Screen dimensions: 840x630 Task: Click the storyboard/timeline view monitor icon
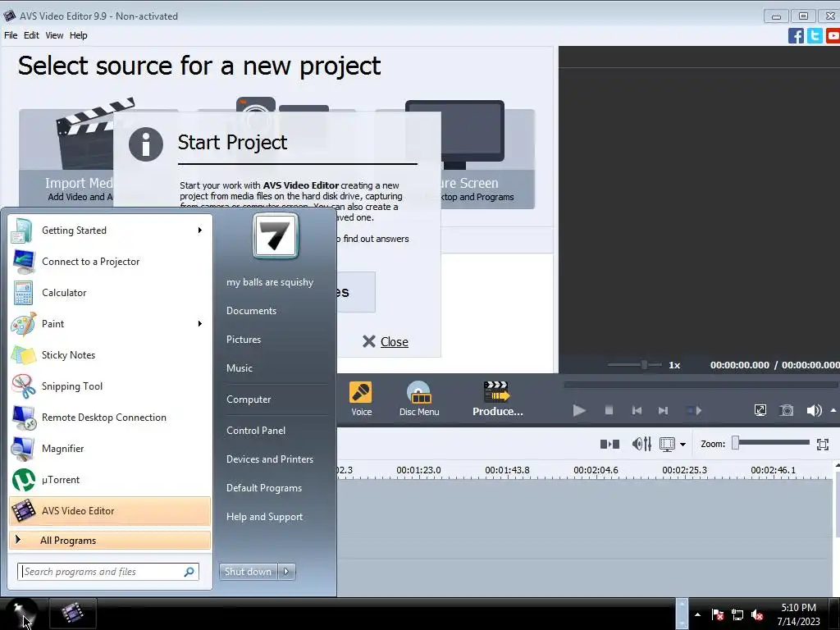click(667, 444)
